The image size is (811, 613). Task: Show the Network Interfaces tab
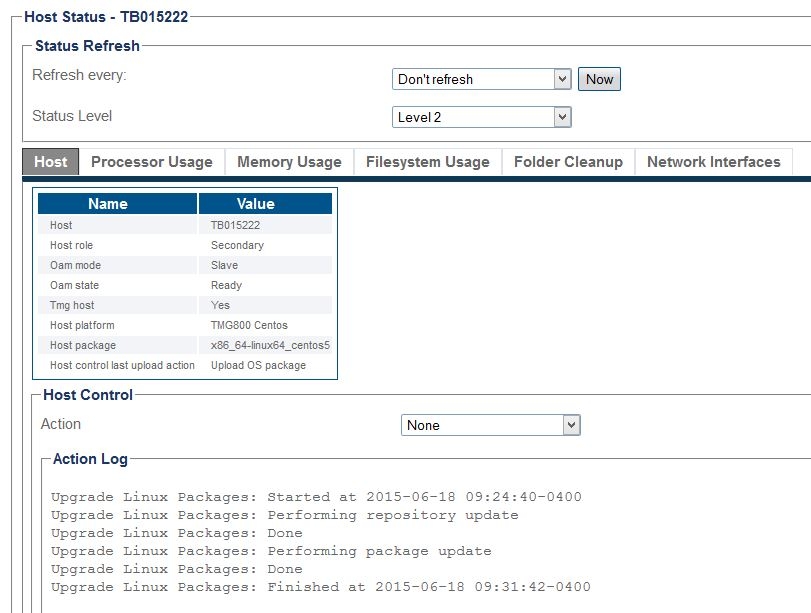click(x=713, y=162)
